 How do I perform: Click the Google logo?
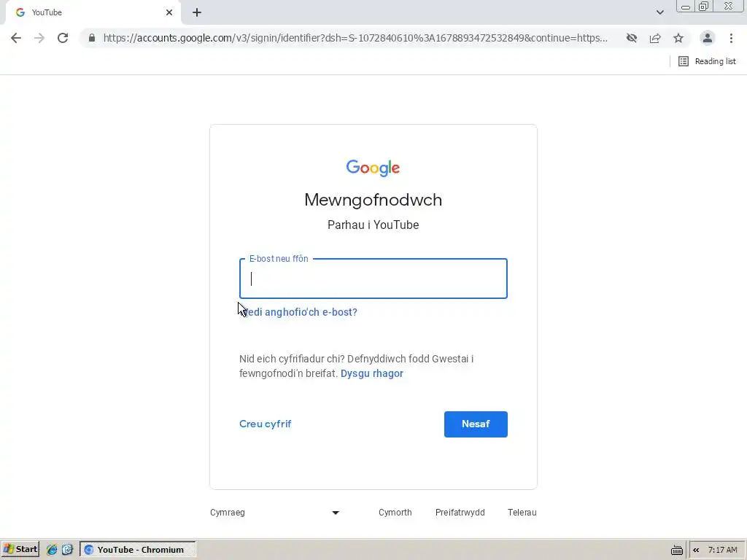click(373, 168)
